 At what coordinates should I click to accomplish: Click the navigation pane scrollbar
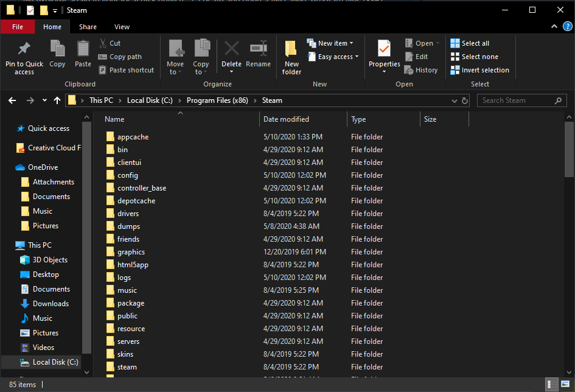[86, 238]
